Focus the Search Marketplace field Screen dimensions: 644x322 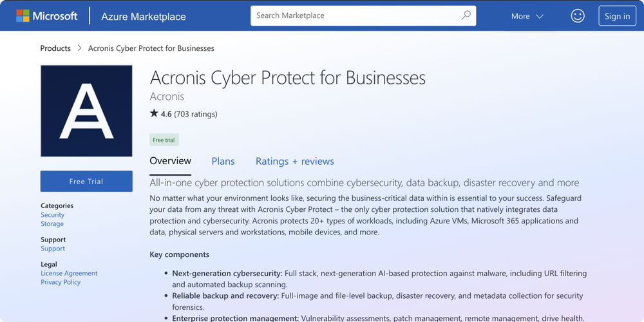[363, 15]
